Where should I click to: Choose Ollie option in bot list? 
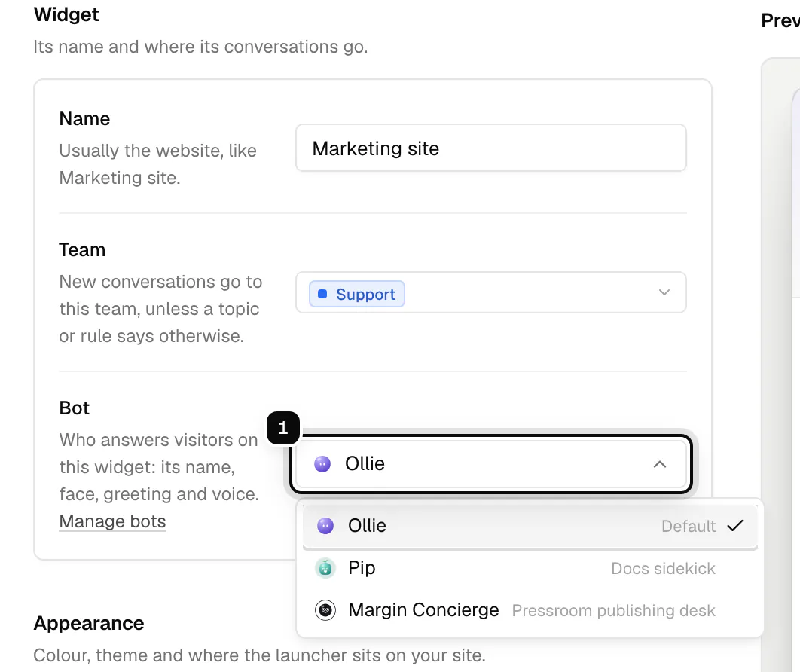pos(530,526)
